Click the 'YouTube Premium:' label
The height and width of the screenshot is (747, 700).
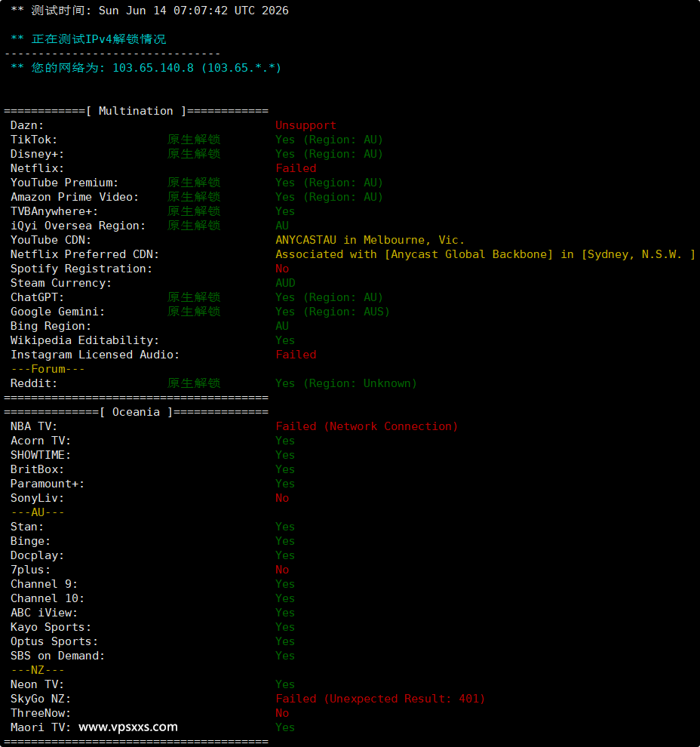(64, 183)
